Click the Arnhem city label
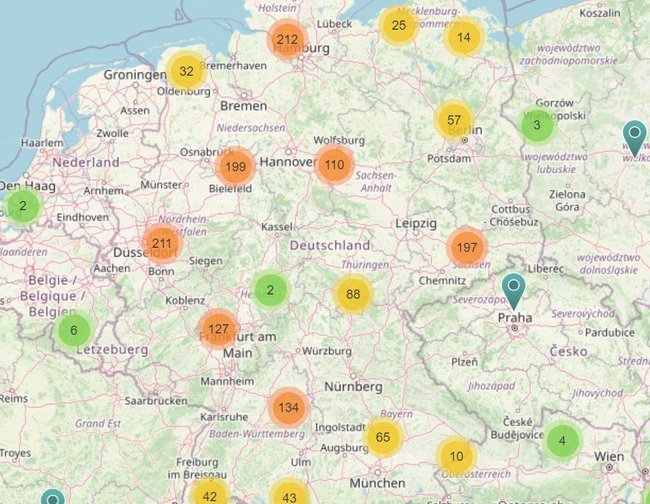The image size is (650, 504). [104, 191]
